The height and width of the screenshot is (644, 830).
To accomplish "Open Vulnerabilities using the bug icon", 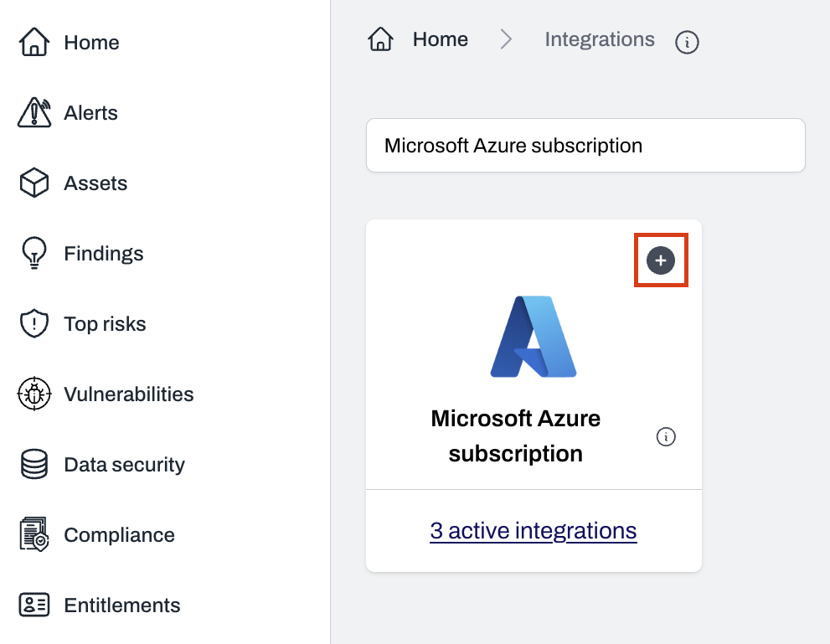I will point(34,394).
